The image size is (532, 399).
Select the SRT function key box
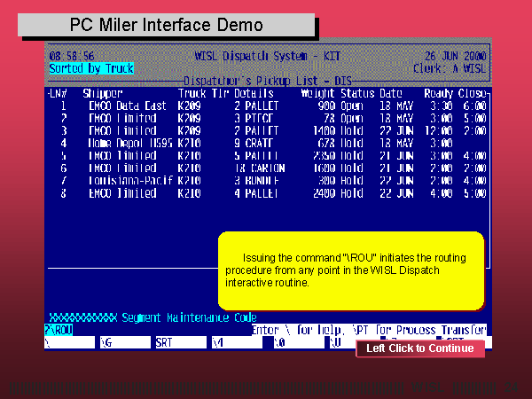[x=181, y=342]
